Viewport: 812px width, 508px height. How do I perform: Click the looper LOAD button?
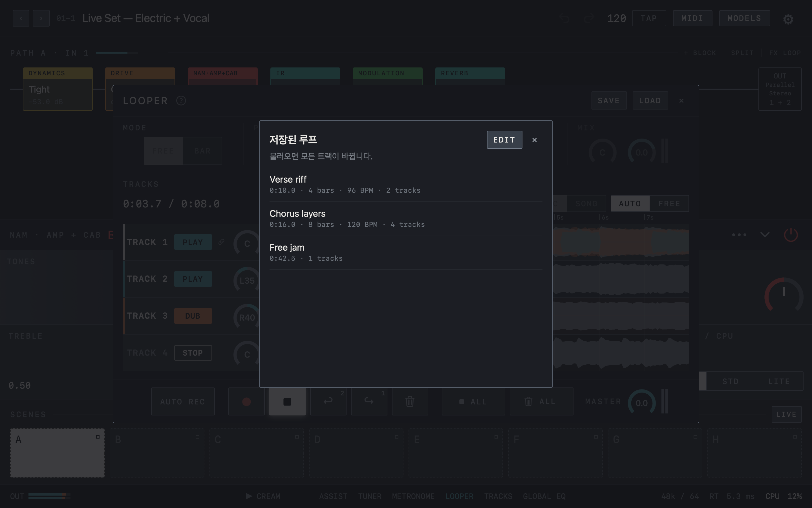[650, 100]
